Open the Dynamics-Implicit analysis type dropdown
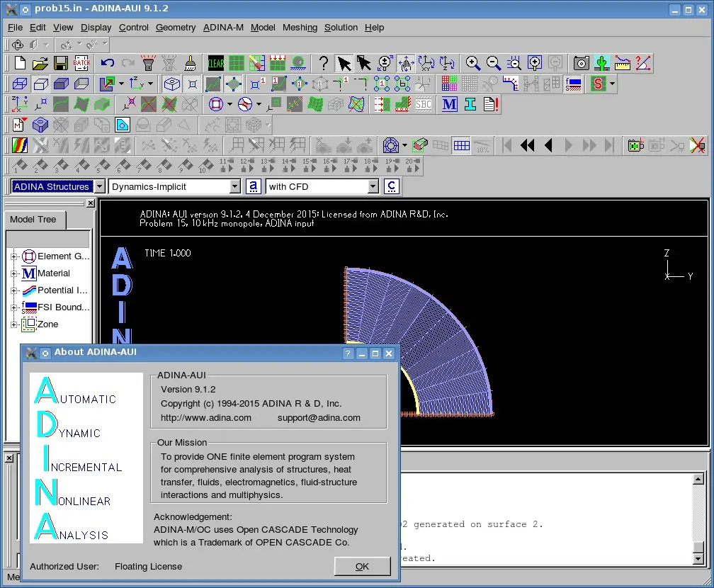This screenshot has width=714, height=588. [x=235, y=187]
